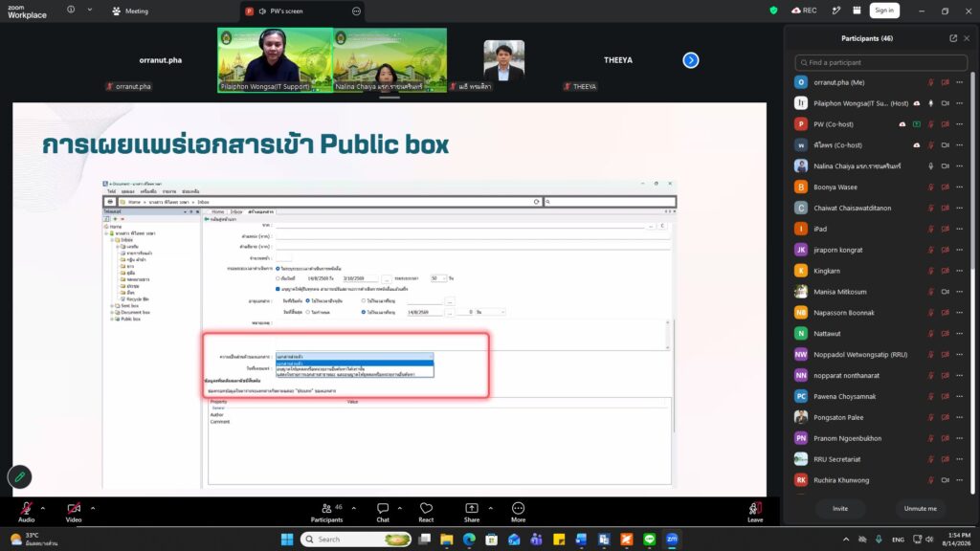Switch ENG input language
Viewport: 980px width, 551px height.
tap(898, 540)
